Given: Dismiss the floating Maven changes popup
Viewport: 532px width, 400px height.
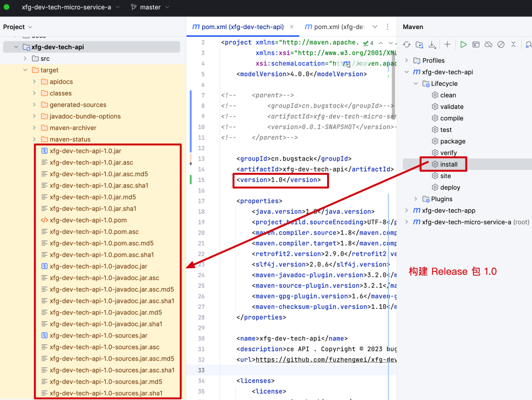Looking at the screenshot, I should [359, 64].
